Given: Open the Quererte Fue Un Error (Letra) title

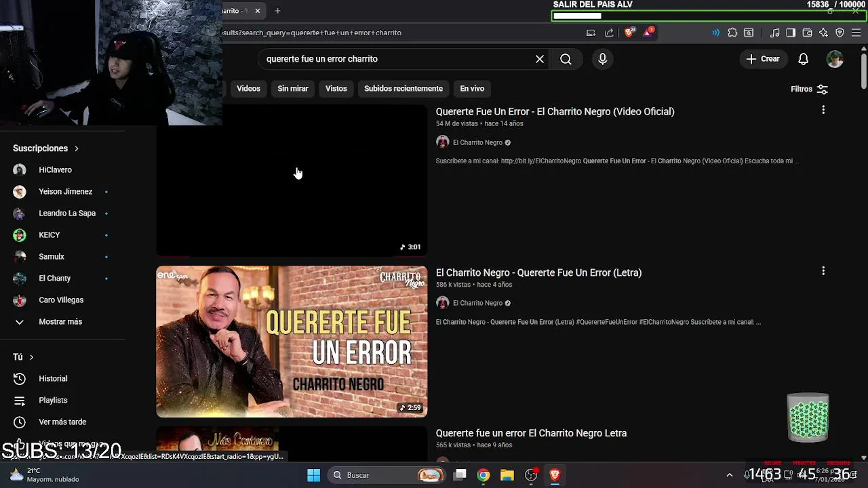Looking at the screenshot, I should [x=538, y=272].
